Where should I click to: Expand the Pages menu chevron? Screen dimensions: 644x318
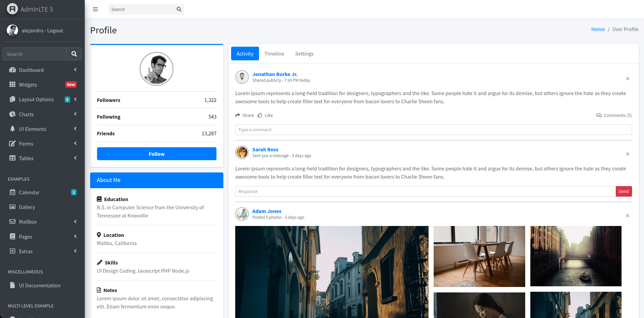click(x=75, y=237)
